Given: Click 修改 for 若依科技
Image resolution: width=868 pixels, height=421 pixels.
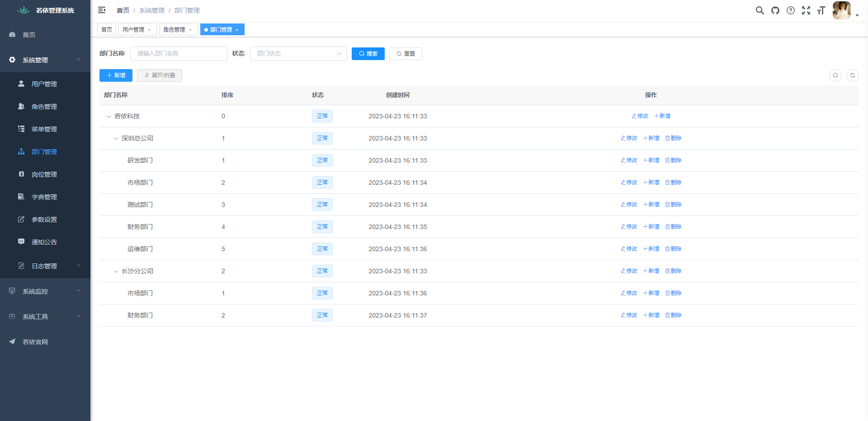Looking at the screenshot, I should tap(640, 116).
